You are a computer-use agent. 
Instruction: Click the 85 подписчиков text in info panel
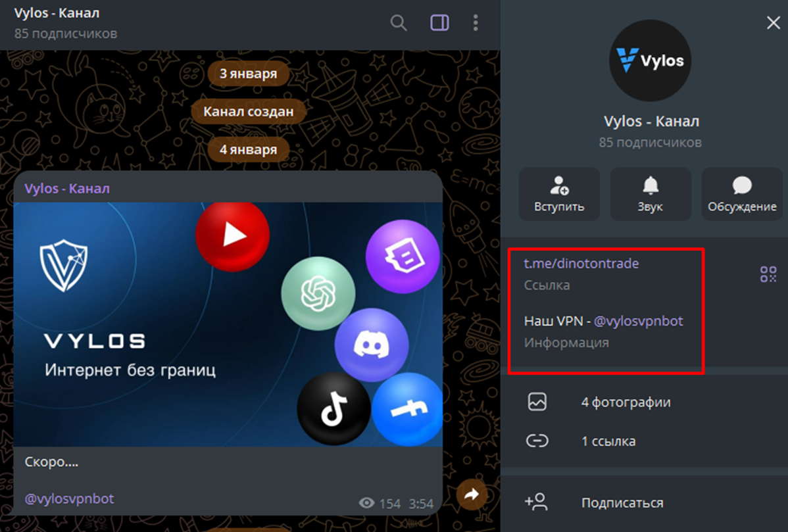coord(651,143)
